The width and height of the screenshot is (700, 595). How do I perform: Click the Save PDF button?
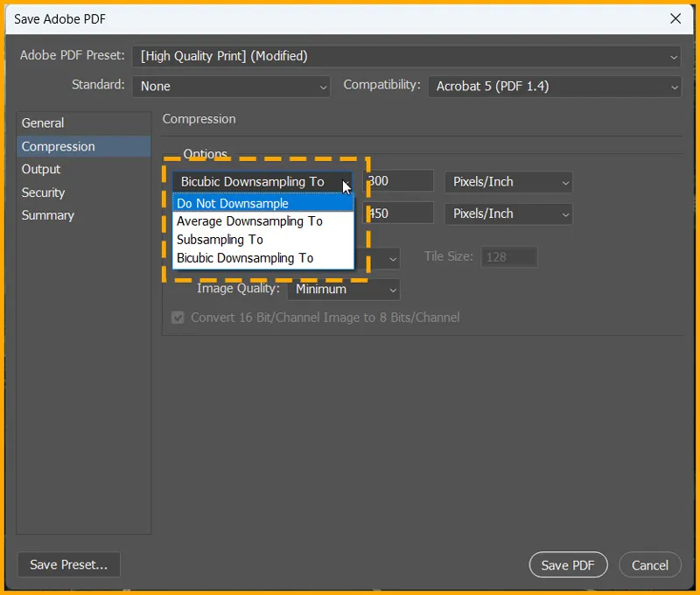(x=568, y=564)
